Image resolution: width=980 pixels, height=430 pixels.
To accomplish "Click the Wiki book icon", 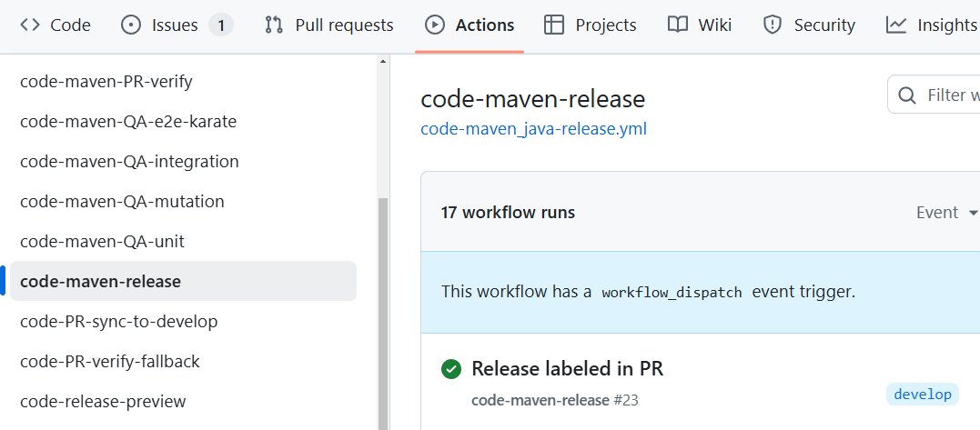I will 678,25.
